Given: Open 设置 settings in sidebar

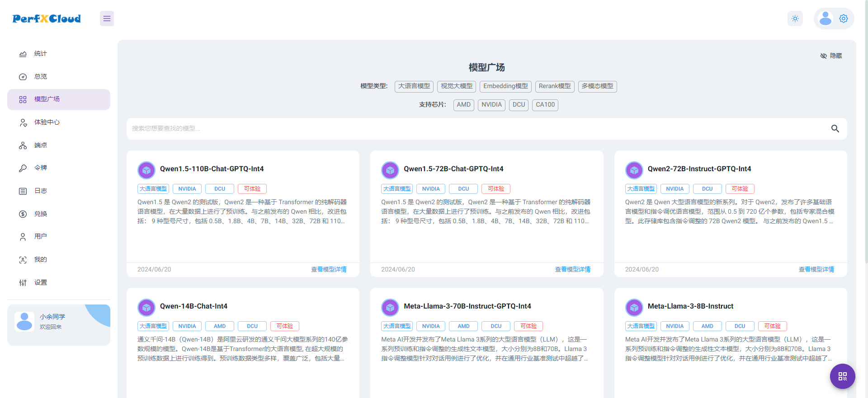Looking at the screenshot, I should [x=59, y=283].
